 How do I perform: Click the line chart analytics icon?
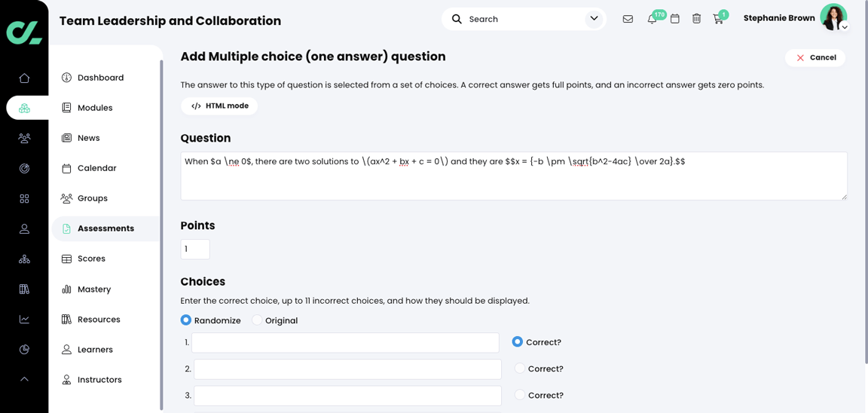(x=24, y=319)
